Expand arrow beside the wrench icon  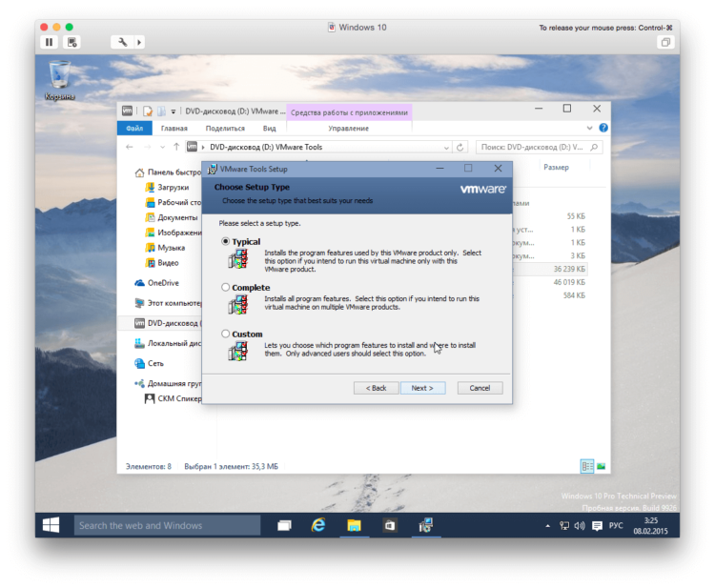click(139, 42)
